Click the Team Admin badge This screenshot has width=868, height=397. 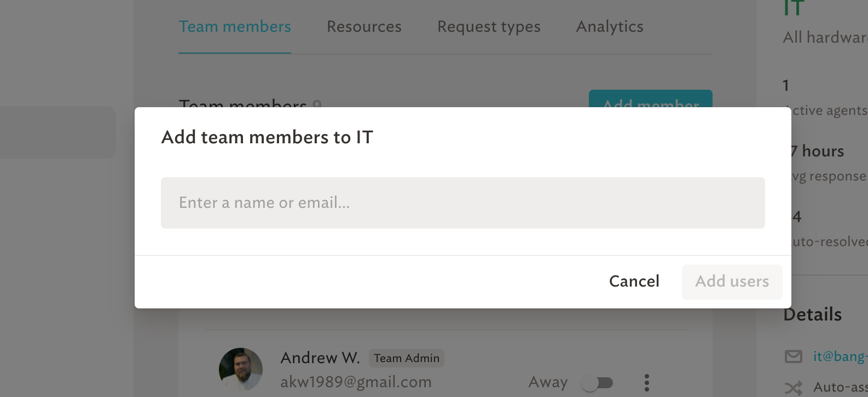click(x=407, y=358)
